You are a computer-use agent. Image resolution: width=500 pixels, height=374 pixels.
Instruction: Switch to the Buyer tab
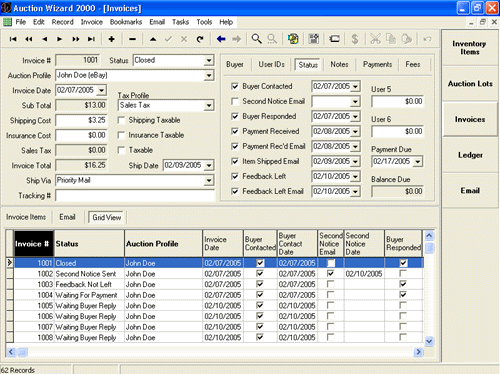tap(235, 64)
